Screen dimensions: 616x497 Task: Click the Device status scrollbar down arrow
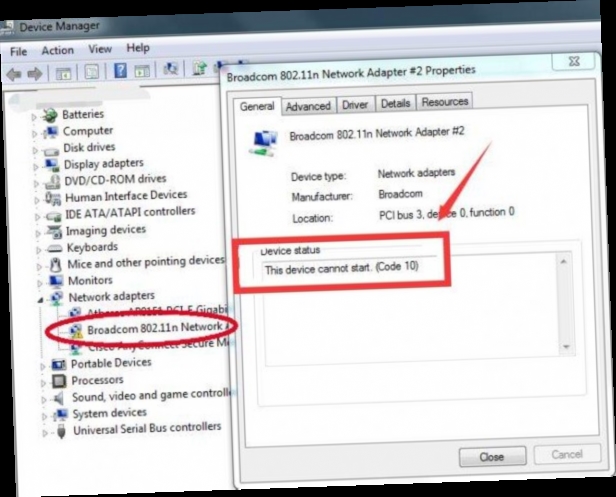click(566, 347)
